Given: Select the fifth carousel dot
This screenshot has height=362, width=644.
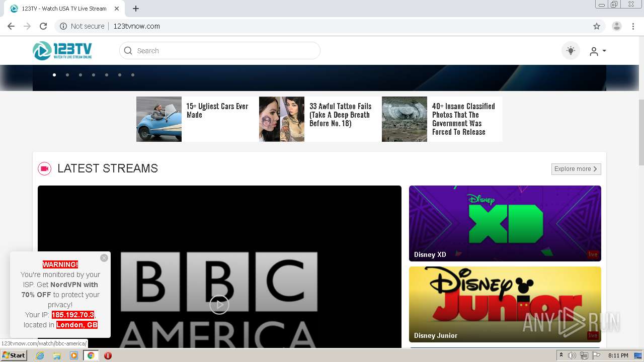Looking at the screenshot, I should click(107, 75).
